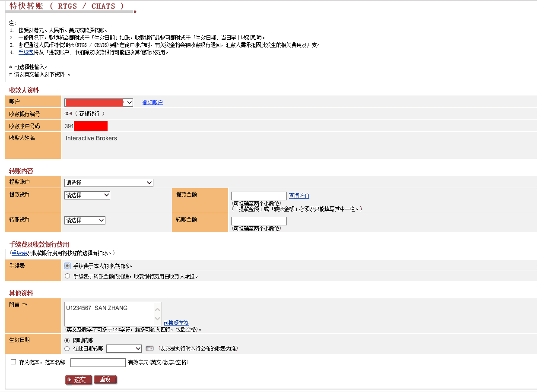Image resolution: width=537 pixels, height=392 pixels.
Task: Click inside the 附言 message textarea
Action: [109, 314]
